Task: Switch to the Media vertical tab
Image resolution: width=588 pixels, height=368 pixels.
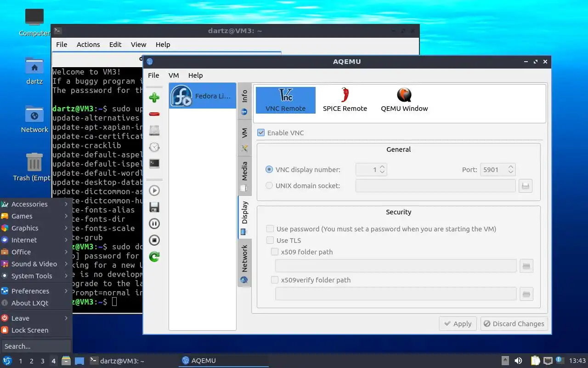Action: click(x=244, y=177)
